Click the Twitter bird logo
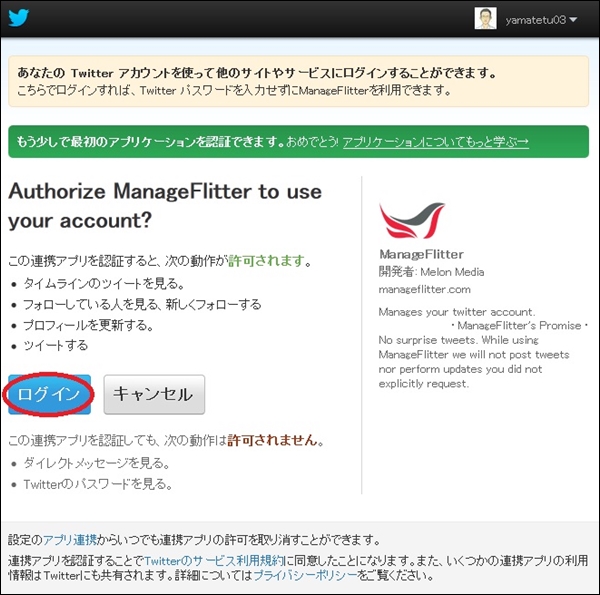The height and width of the screenshot is (595, 600). tap(19, 18)
